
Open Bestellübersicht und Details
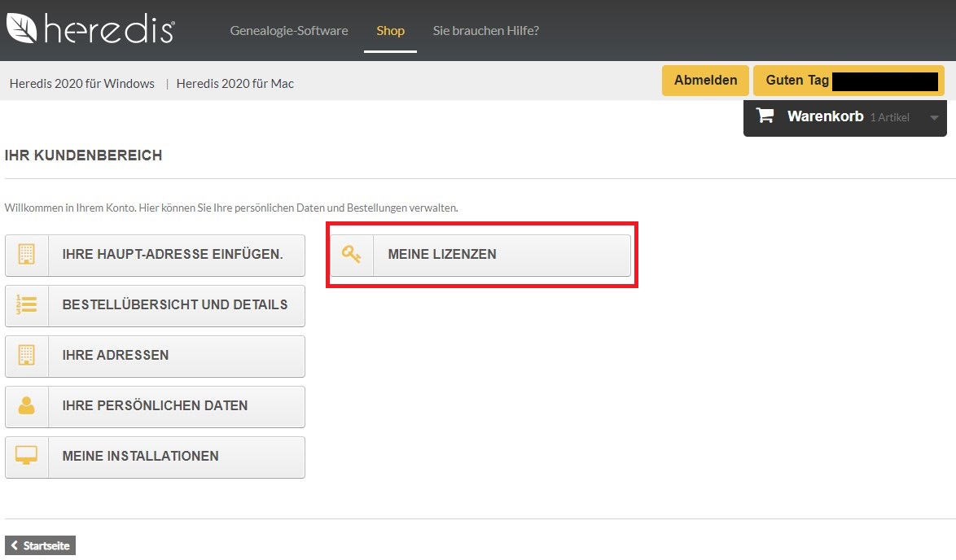tap(175, 305)
